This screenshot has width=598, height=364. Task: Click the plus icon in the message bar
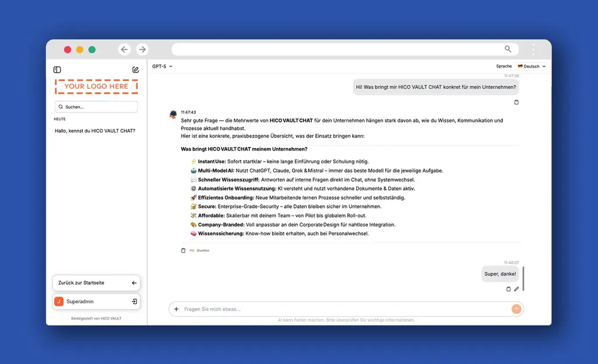point(176,309)
